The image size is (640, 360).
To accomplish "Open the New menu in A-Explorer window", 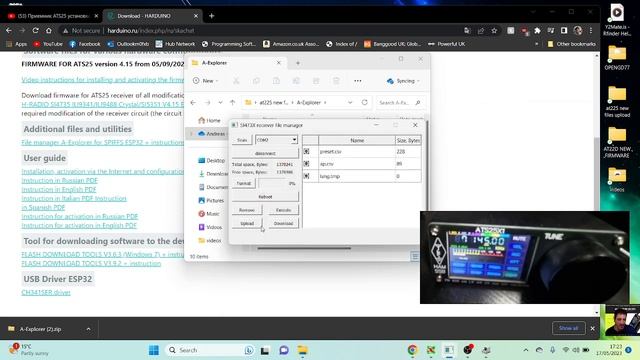I will coord(205,81).
